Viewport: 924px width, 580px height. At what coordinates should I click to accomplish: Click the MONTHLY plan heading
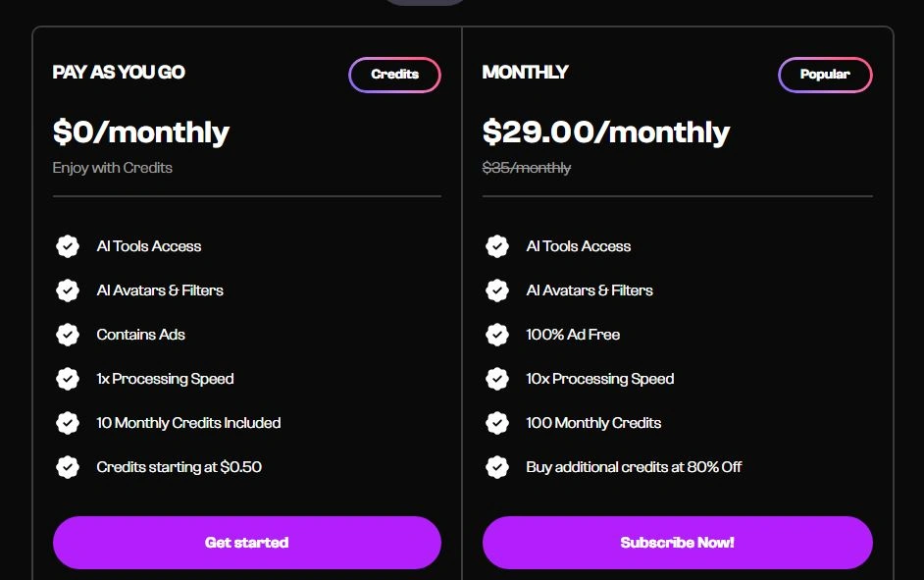(x=525, y=73)
